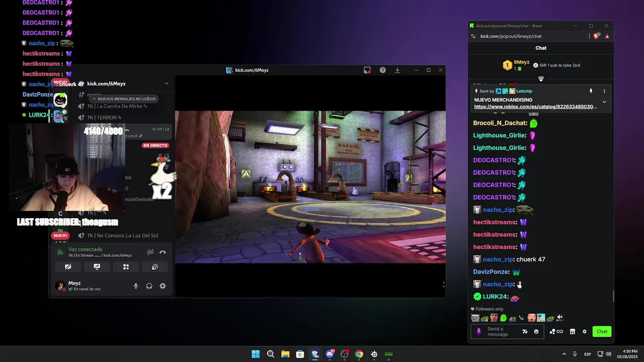644x362 pixels.
Task: Click Gift 1 sub to take 2nd
Action: tap(556, 65)
